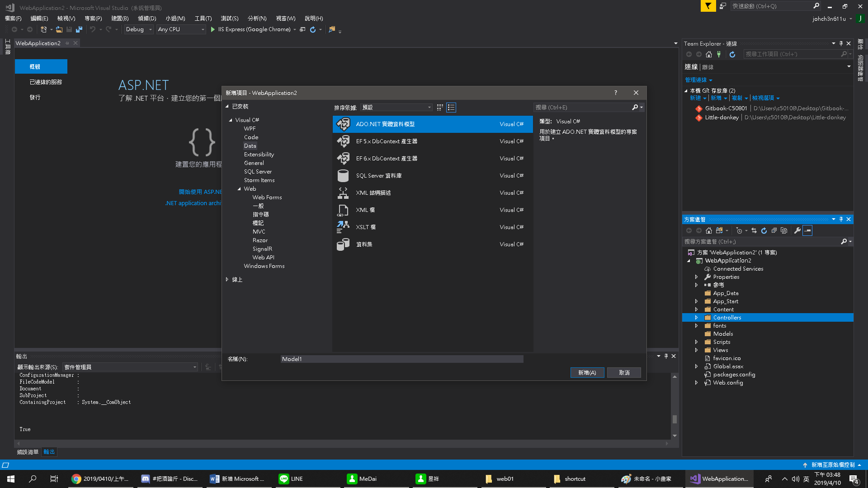Image resolution: width=868 pixels, height=488 pixels.
Task: Click Solution Explorer pending changes filter icon
Action: (x=739, y=230)
